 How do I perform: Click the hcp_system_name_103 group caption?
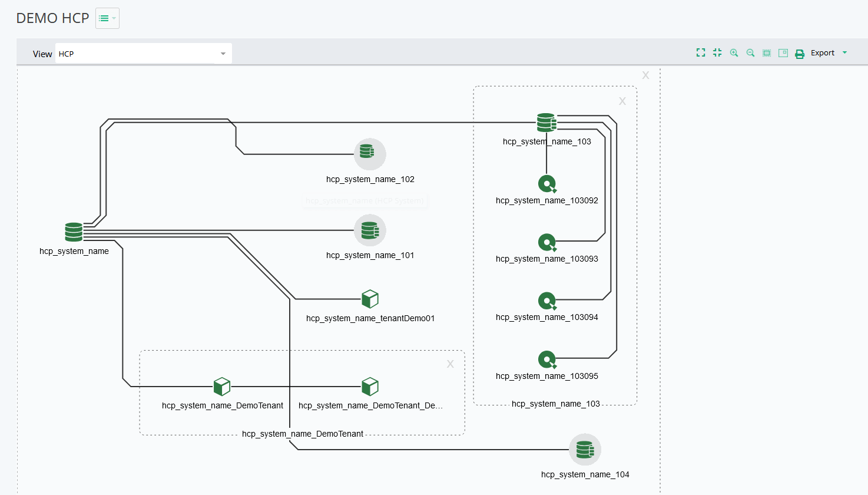click(556, 404)
